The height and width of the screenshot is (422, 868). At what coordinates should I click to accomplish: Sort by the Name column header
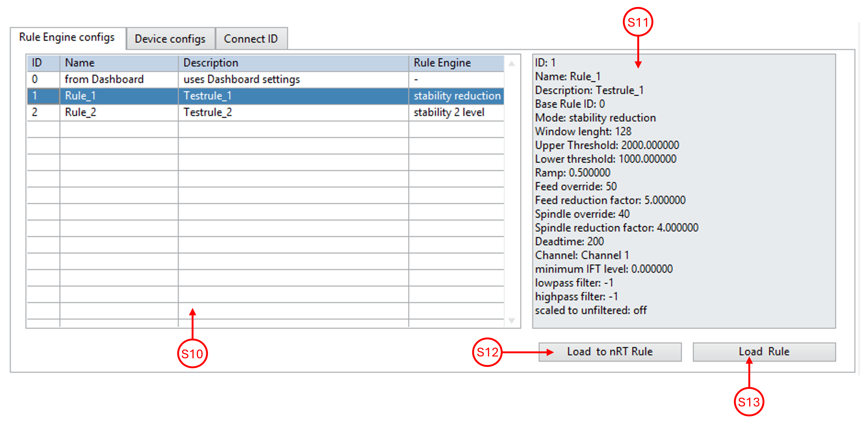click(x=79, y=63)
